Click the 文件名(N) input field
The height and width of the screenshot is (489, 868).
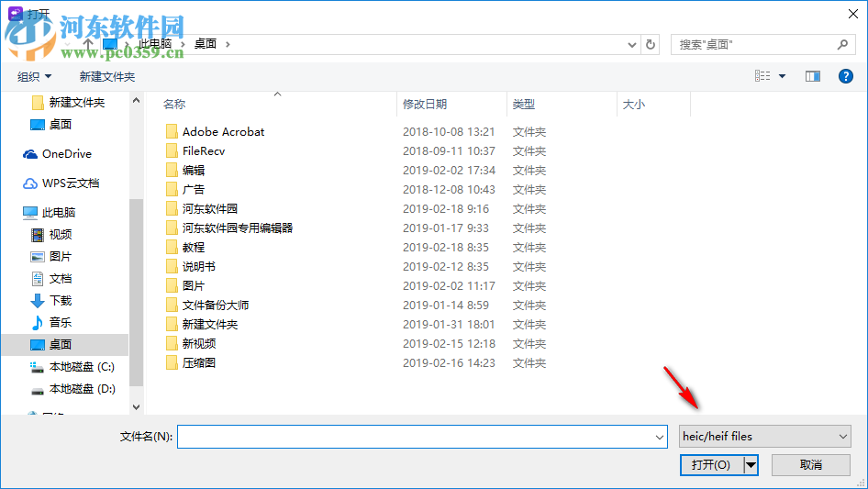422,437
